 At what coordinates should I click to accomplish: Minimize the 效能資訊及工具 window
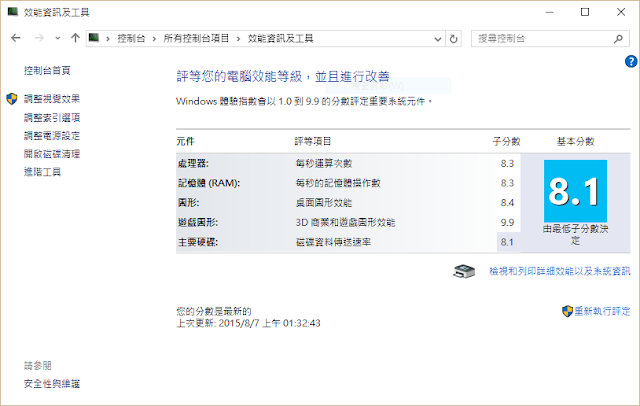tap(550, 12)
